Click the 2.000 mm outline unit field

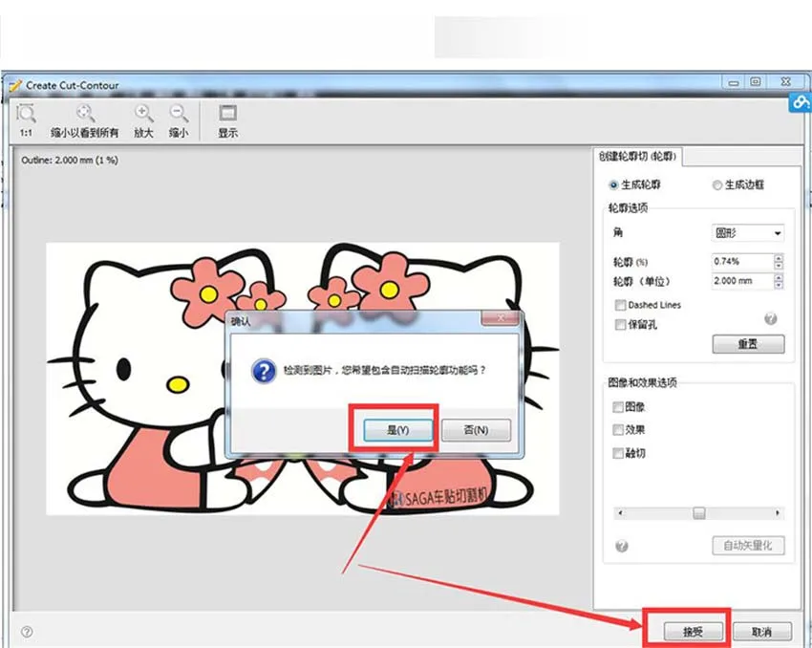(742, 281)
